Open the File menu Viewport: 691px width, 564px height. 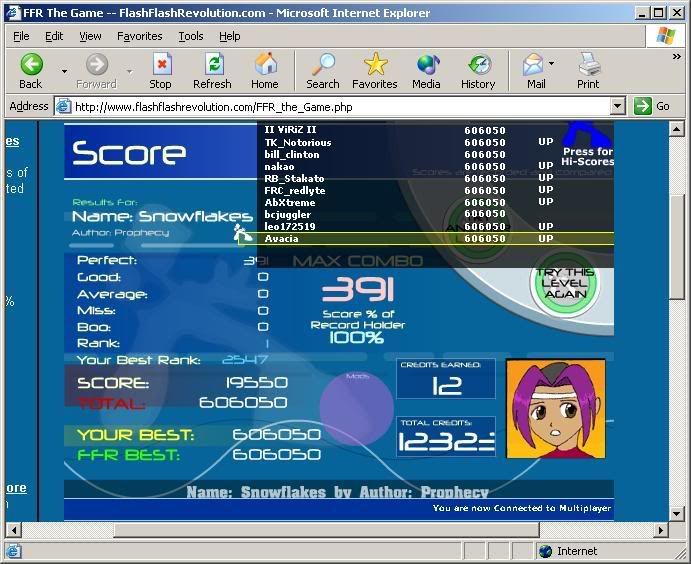coord(21,36)
